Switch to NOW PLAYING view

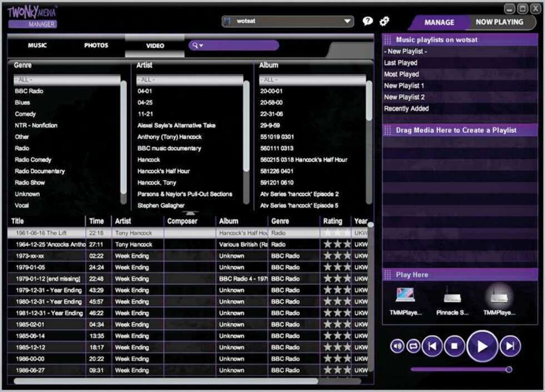(x=499, y=22)
